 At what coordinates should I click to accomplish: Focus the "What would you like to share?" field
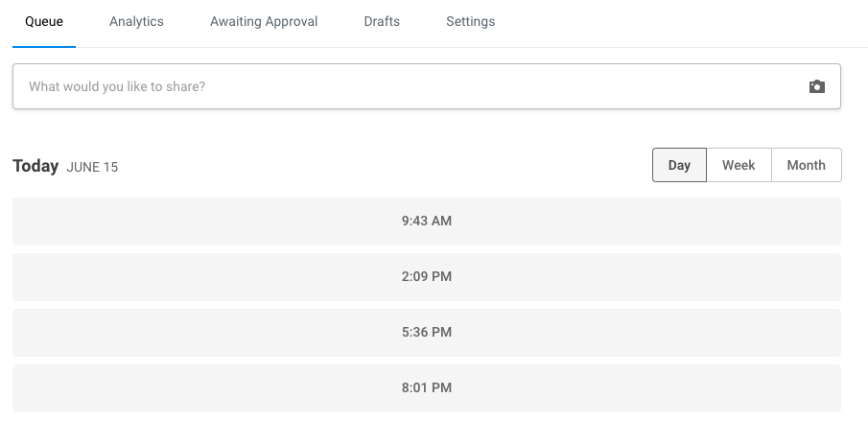(x=403, y=86)
